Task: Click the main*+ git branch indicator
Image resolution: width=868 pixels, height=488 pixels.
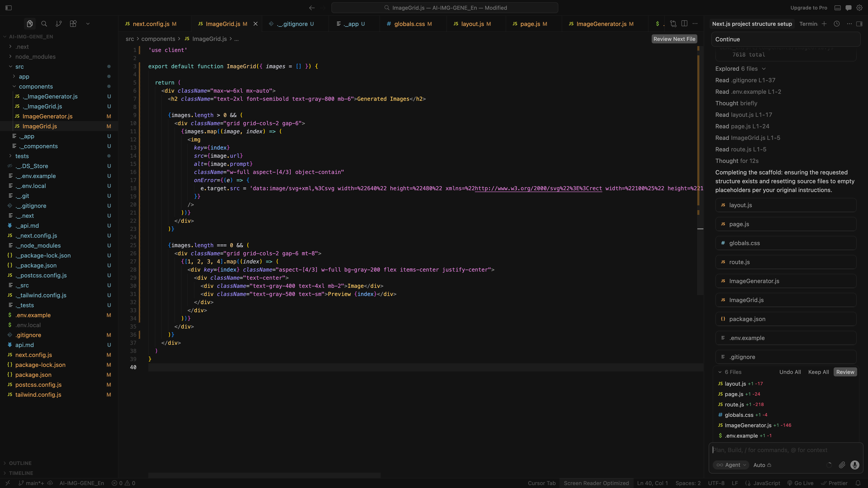Action: (x=31, y=483)
